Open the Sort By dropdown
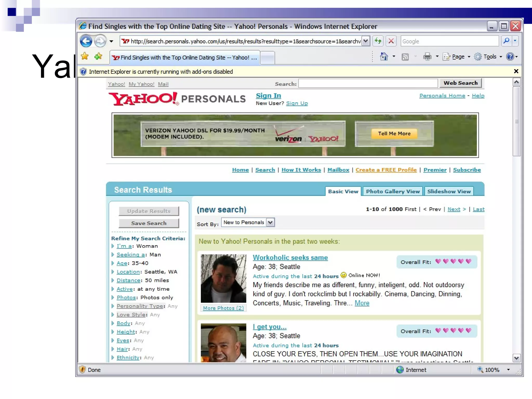The width and height of the screenshot is (532, 399). click(x=248, y=222)
